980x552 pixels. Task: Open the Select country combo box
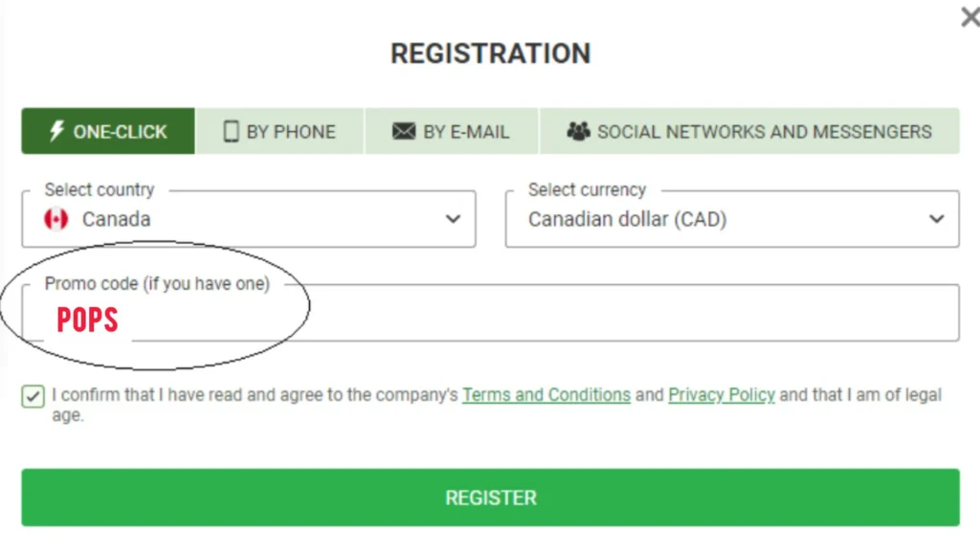[x=249, y=219]
